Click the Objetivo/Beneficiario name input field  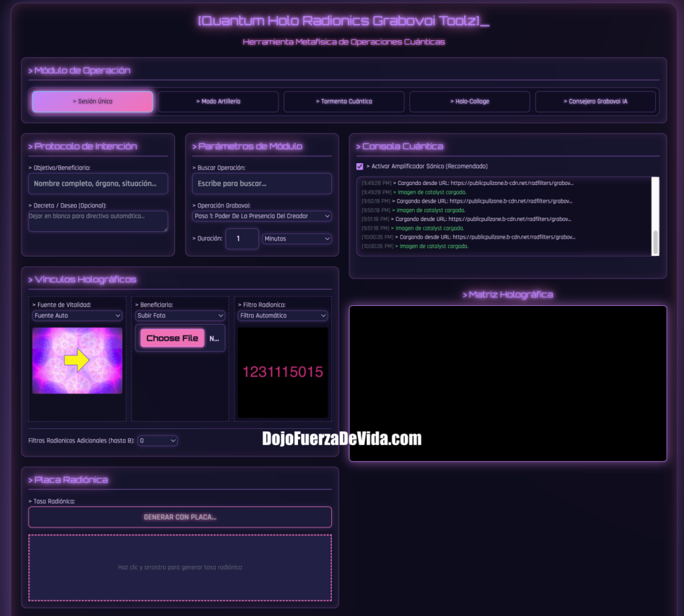(x=98, y=184)
